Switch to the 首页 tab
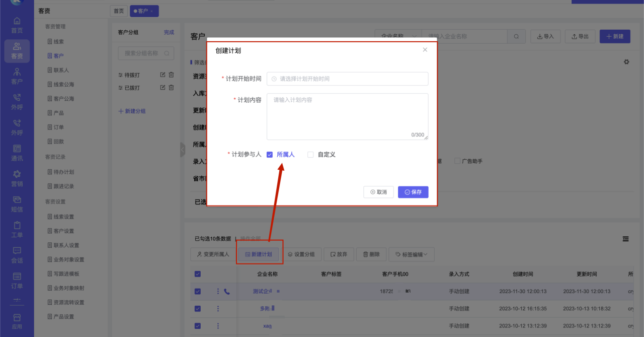Viewport: 644px width, 337px height. pos(118,11)
